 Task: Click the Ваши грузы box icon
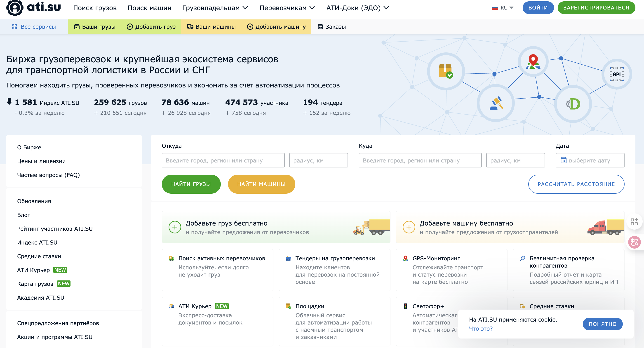tap(77, 27)
